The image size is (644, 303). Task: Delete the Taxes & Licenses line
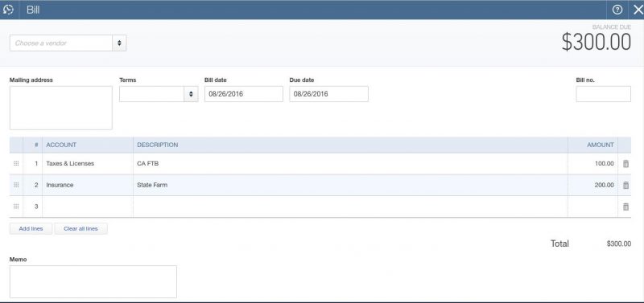tap(625, 164)
